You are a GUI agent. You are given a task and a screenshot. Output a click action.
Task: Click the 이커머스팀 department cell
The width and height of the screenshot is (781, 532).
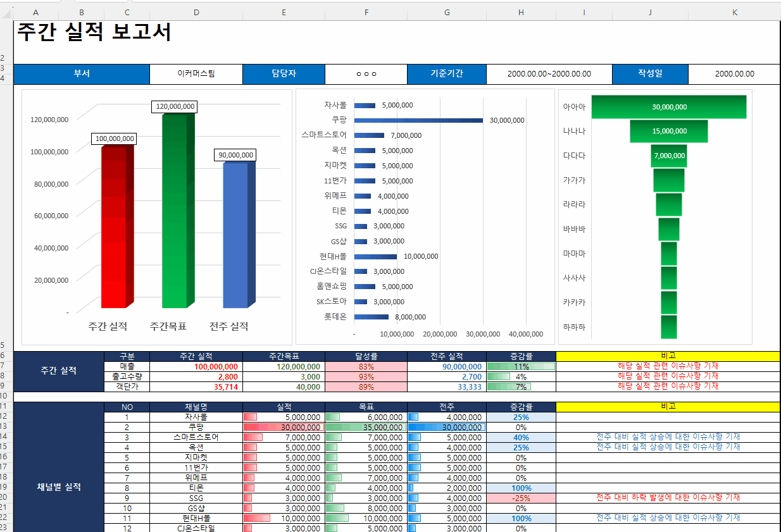pos(196,73)
